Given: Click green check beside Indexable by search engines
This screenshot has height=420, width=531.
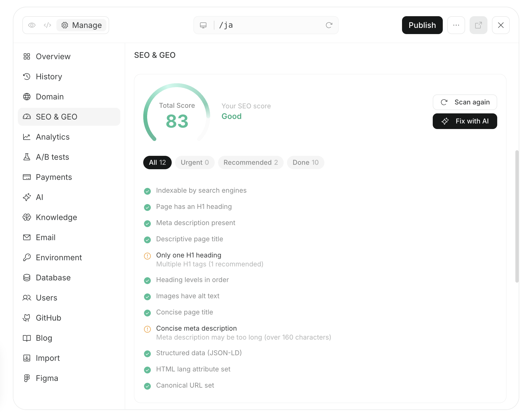Looking at the screenshot, I should 147,191.
